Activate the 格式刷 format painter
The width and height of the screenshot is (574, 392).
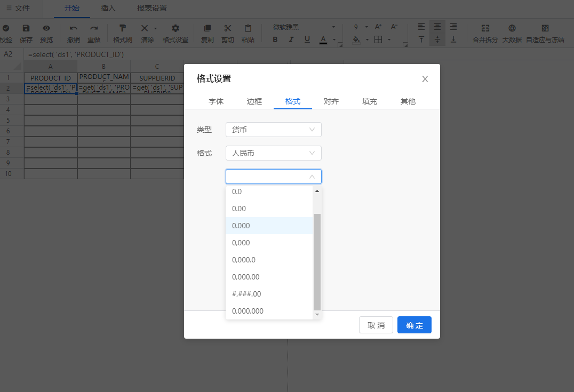point(123,28)
